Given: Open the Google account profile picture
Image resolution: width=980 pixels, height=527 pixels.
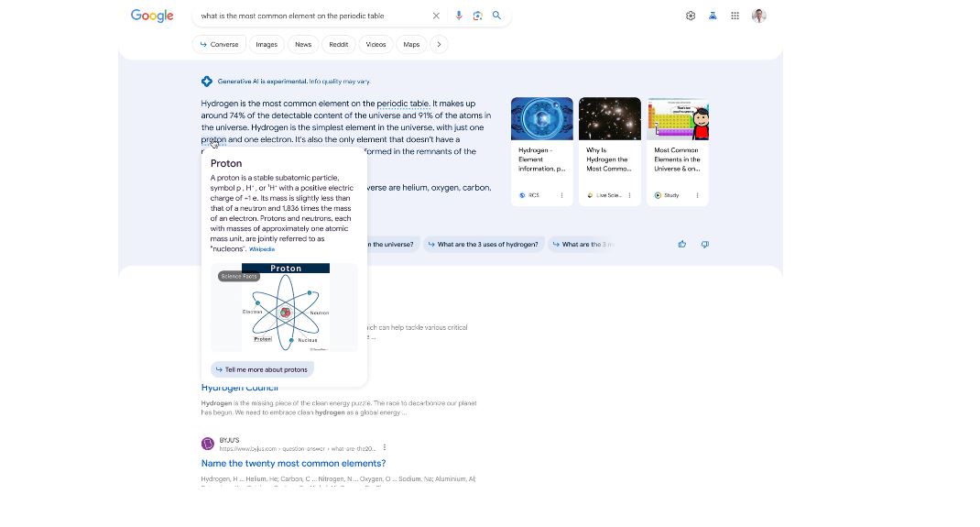Looking at the screenshot, I should [758, 16].
